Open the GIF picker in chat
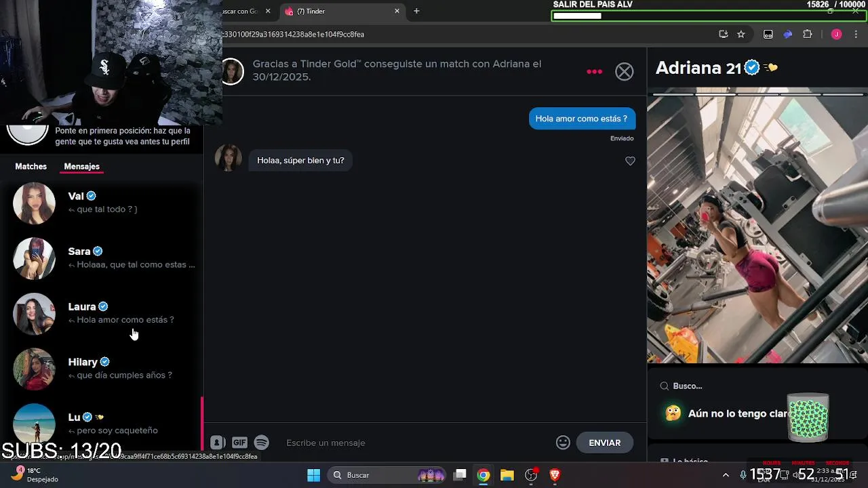The image size is (868, 488). [239, 443]
